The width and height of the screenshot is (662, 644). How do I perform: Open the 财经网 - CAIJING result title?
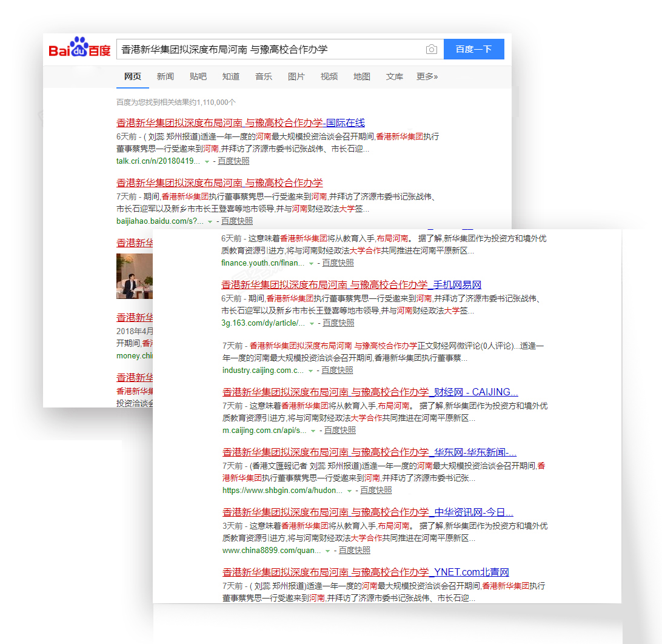[x=370, y=392]
